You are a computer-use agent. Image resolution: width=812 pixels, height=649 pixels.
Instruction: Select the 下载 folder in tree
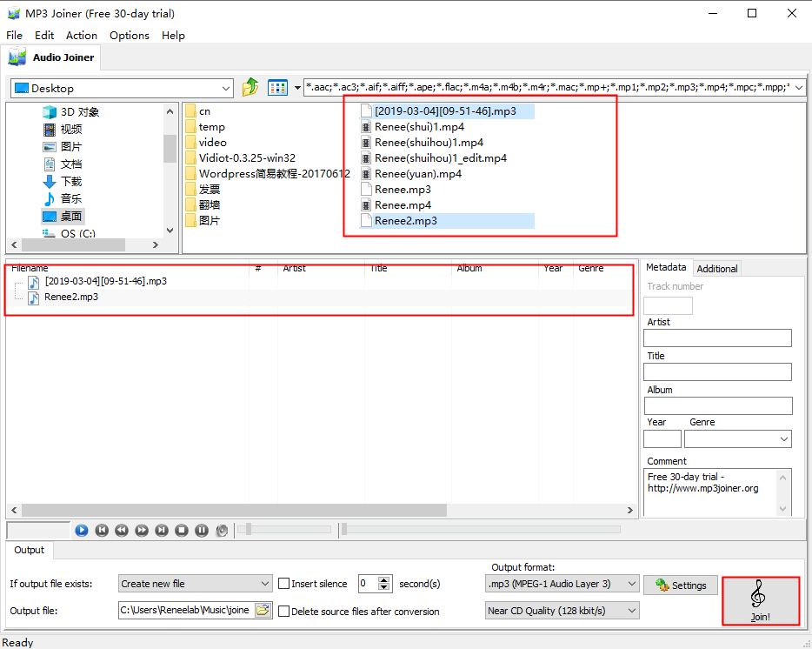[x=63, y=182]
